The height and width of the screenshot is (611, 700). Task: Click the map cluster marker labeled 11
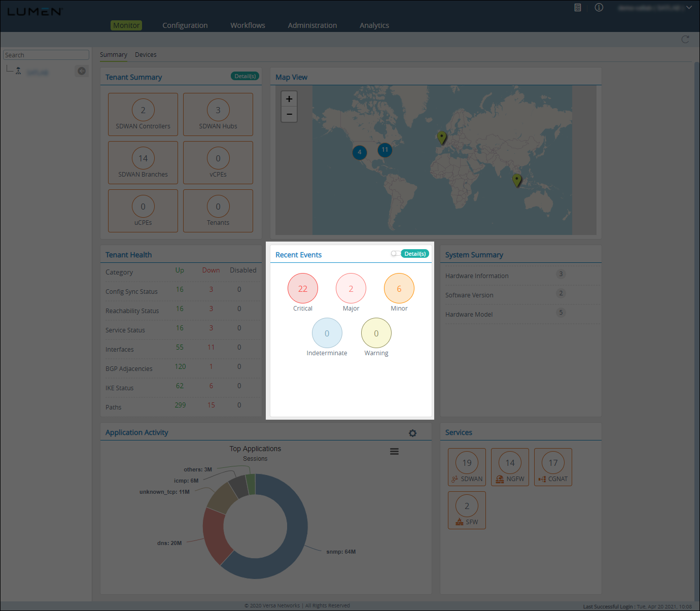385,150
